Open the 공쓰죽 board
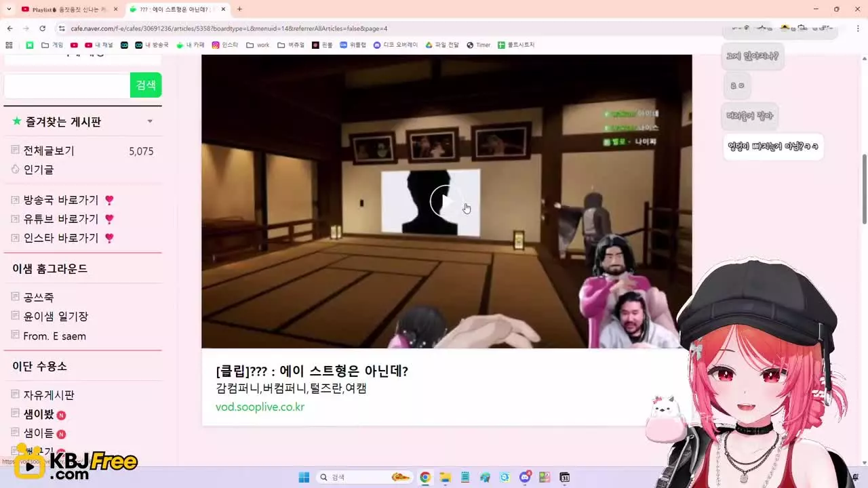This screenshot has width=868, height=488. click(39, 298)
